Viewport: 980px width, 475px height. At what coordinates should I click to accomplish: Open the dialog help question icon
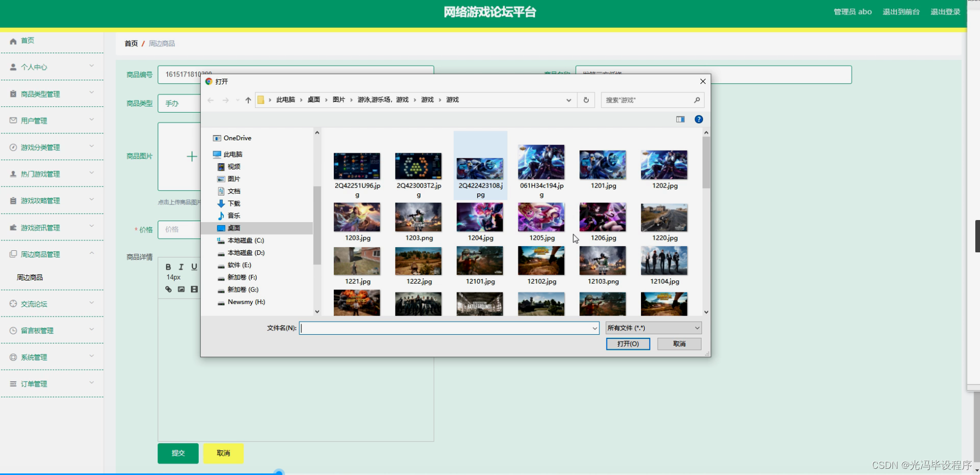coord(699,119)
